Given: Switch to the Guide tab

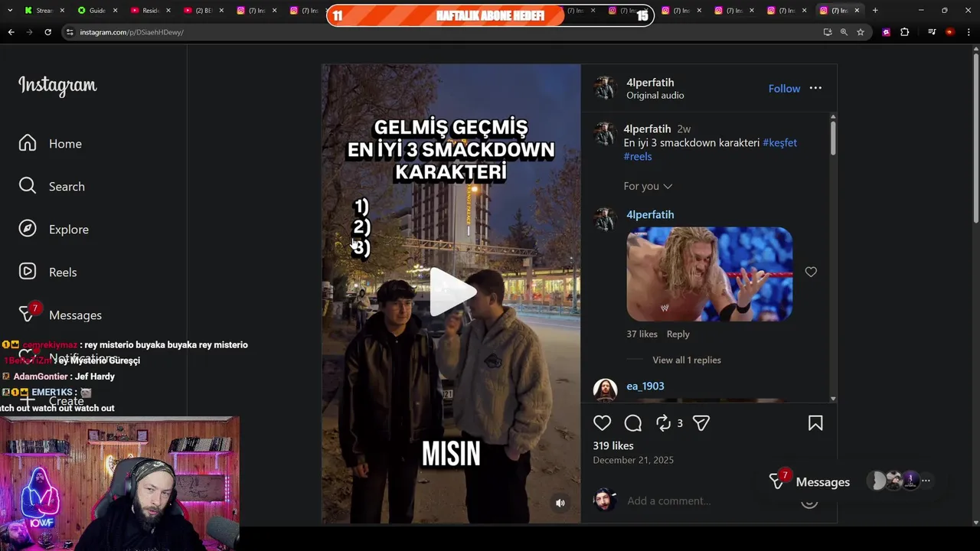Looking at the screenshot, I should click(97, 11).
